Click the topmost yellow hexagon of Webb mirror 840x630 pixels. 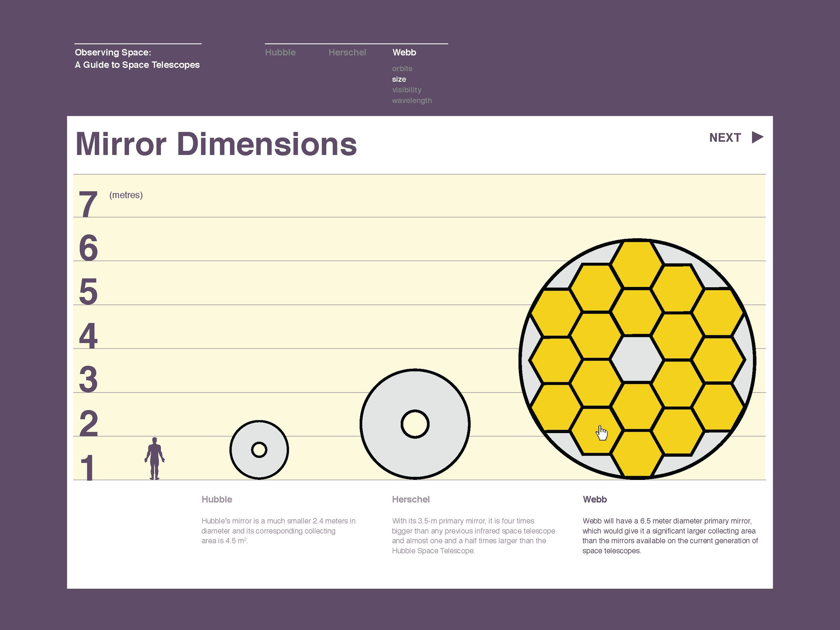(637, 265)
